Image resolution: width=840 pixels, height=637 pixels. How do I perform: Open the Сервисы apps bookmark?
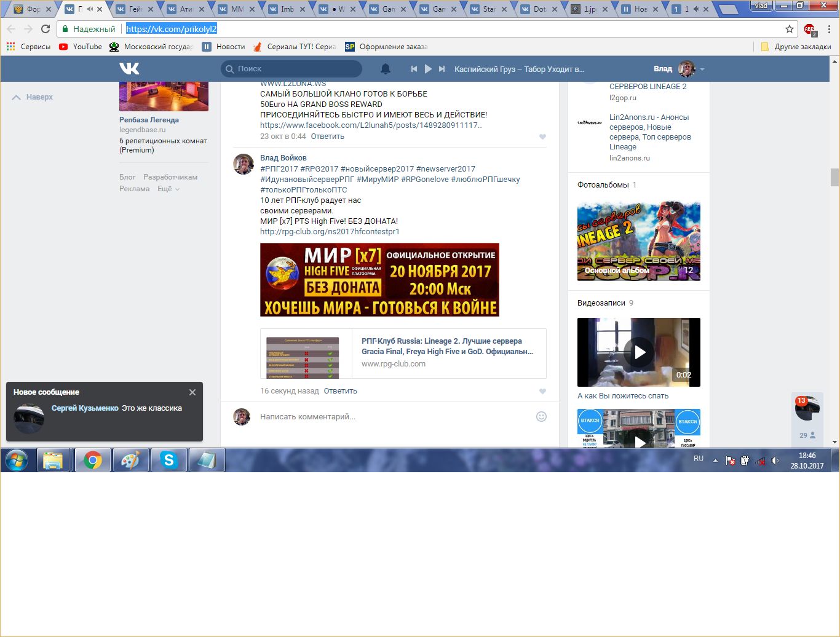click(28, 47)
